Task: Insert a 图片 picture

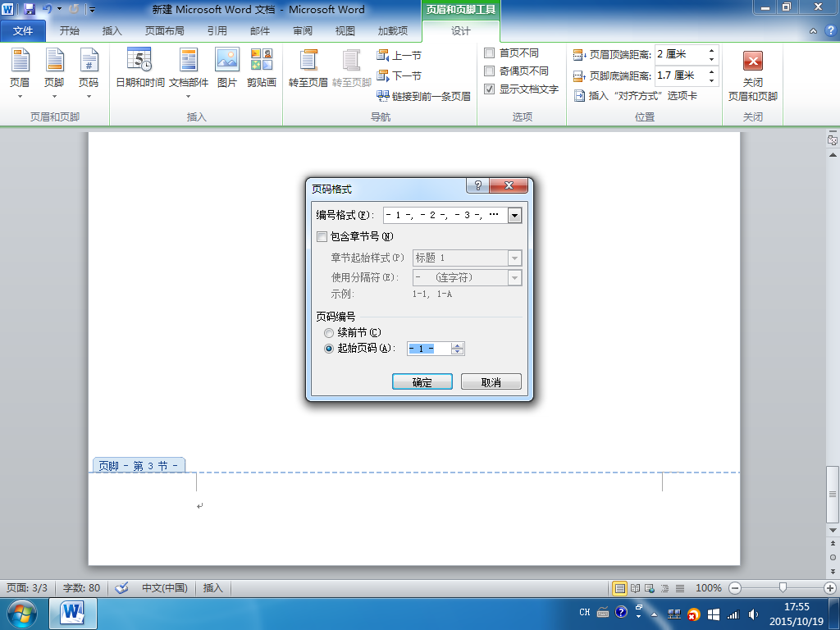Action: tap(227, 68)
